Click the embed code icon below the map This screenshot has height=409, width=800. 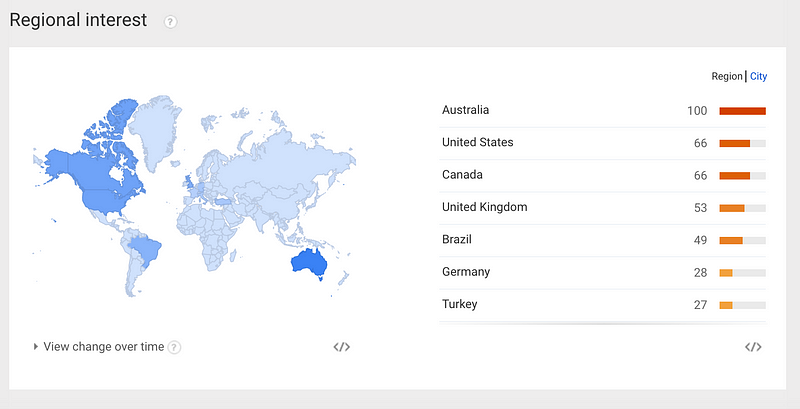click(x=341, y=347)
